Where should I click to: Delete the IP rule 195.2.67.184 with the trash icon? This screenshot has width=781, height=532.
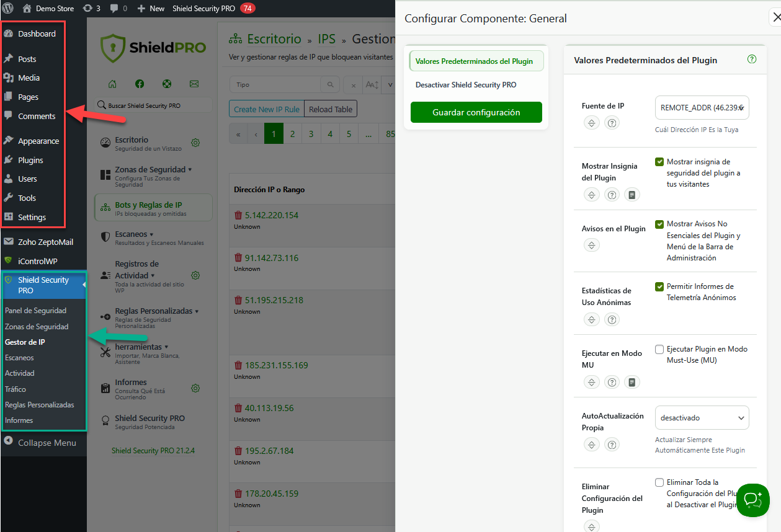238,451
